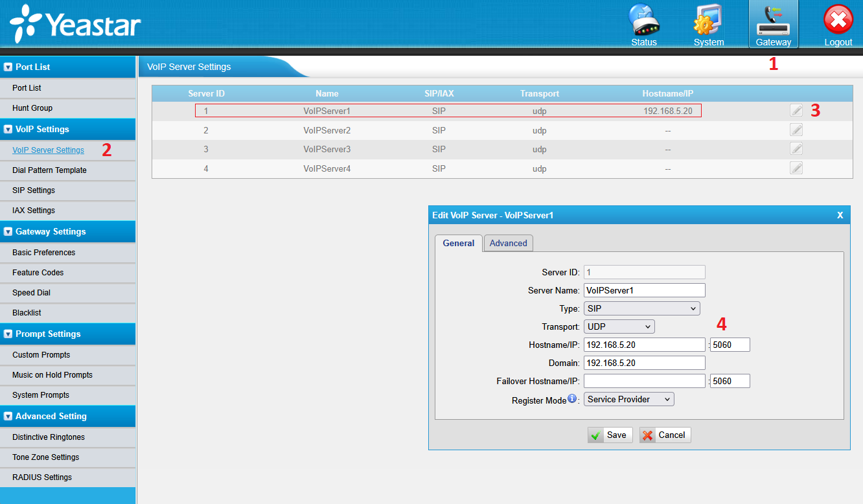Click the Gateway icon in header
Viewport: 863px width, 504px height.
(x=773, y=25)
